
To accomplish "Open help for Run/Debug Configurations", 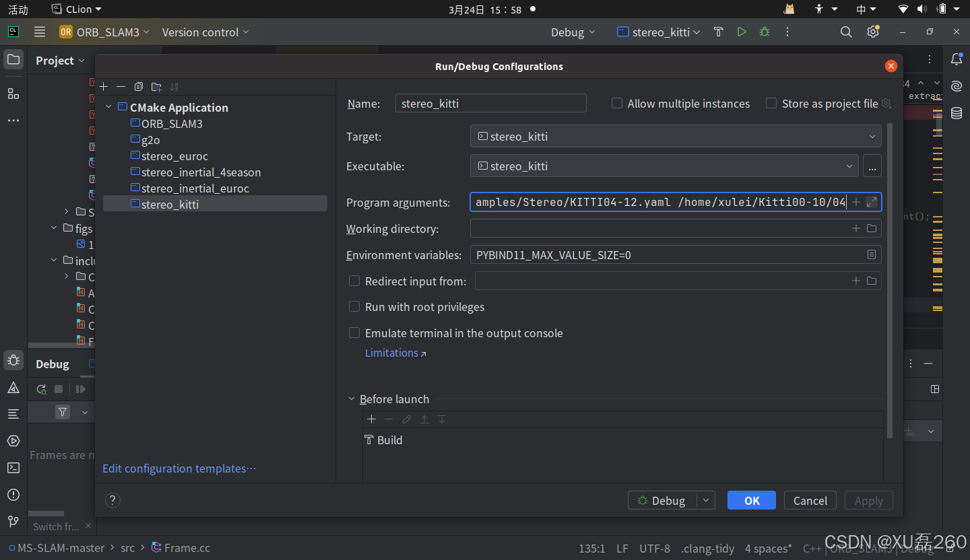I will [x=113, y=500].
